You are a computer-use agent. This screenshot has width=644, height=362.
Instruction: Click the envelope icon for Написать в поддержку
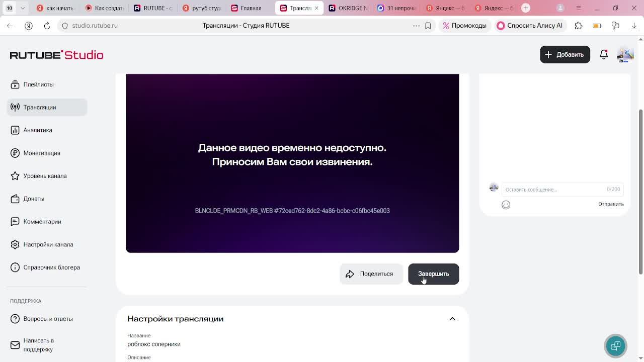tap(15, 345)
